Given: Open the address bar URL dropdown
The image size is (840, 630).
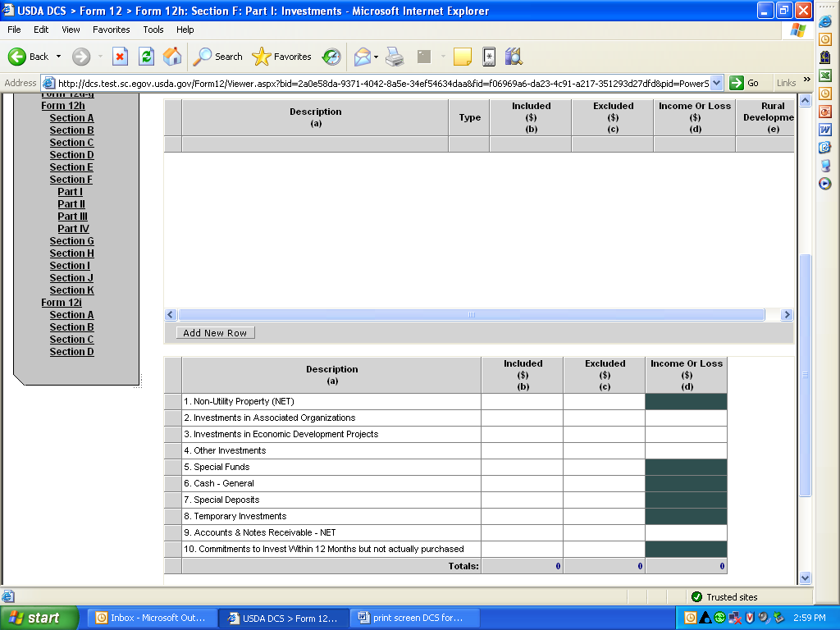Looking at the screenshot, I should point(716,83).
